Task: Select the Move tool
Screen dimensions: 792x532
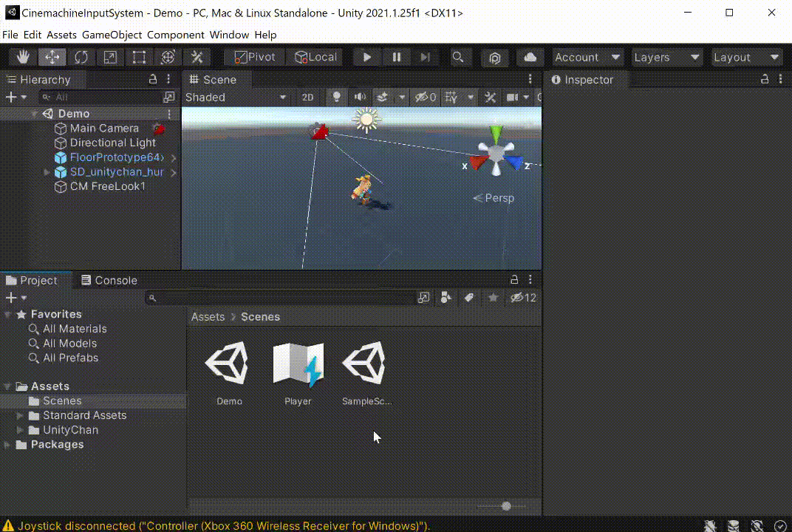Action: [52, 57]
